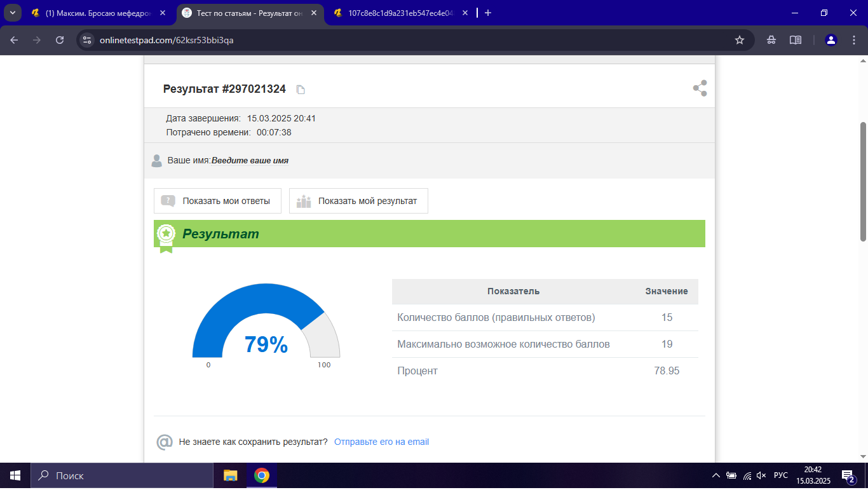Show hidden system tray icons

click(716, 475)
